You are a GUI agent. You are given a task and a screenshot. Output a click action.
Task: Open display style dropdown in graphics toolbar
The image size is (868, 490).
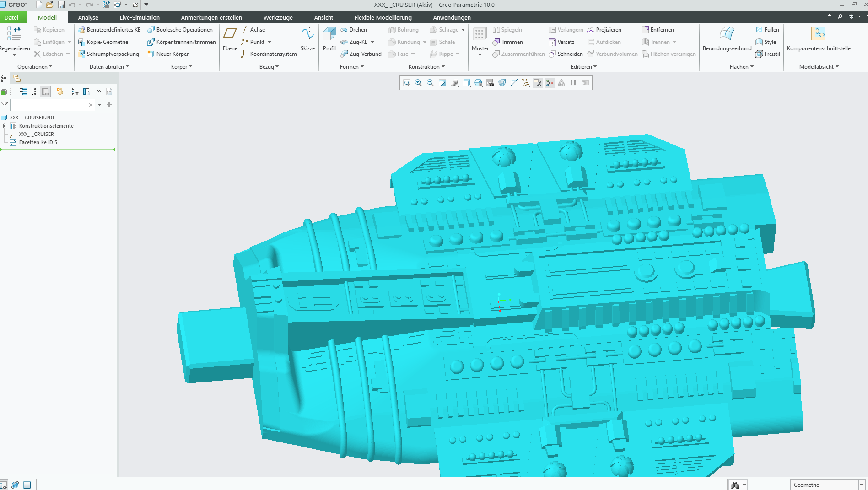tap(466, 83)
